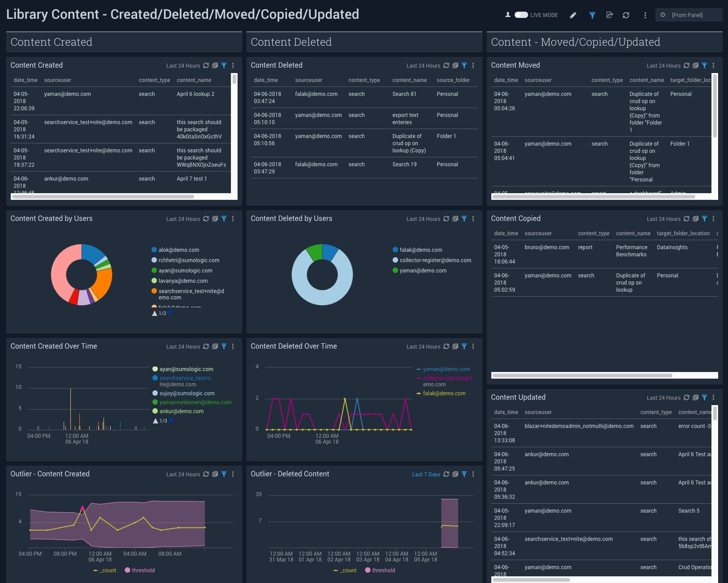The height and width of the screenshot is (583, 728).
Task: Click the pencil edit dashboard icon
Action: click(x=573, y=15)
